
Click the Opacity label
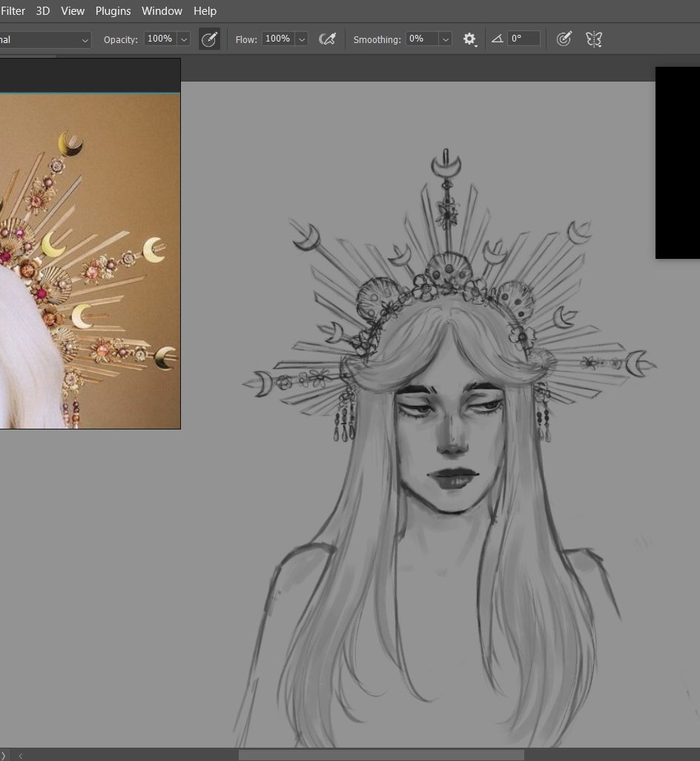[121, 40]
